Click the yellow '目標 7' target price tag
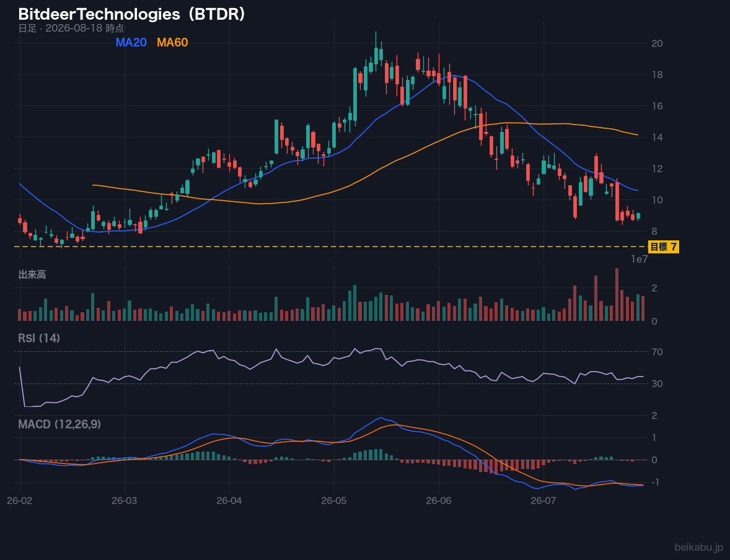The image size is (730, 560). click(x=664, y=247)
